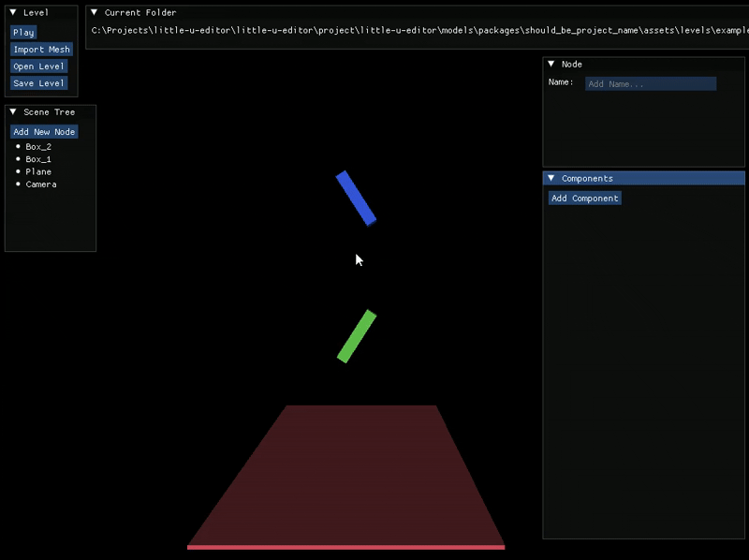Screen dimensions: 749x560
Task: Select Box_1 in the Scene Tree
Action: click(x=38, y=159)
